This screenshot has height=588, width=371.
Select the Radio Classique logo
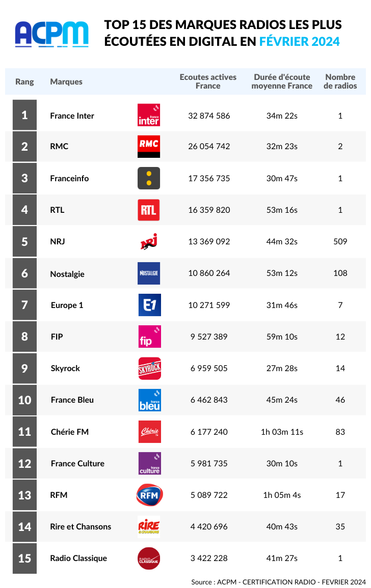(149, 558)
